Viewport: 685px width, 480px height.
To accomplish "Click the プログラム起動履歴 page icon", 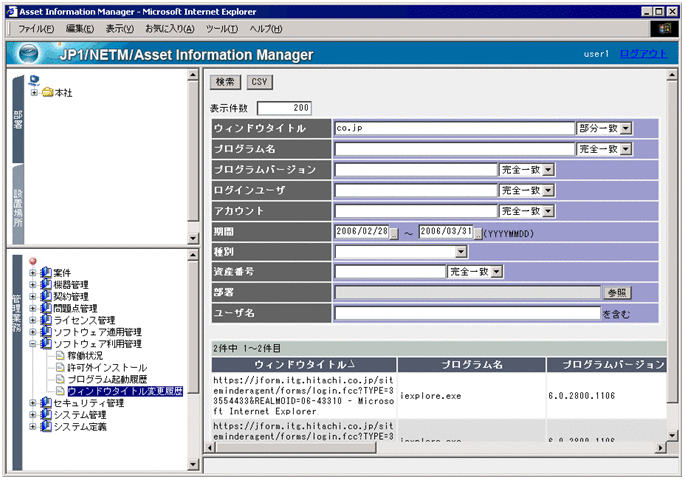I will (60, 379).
